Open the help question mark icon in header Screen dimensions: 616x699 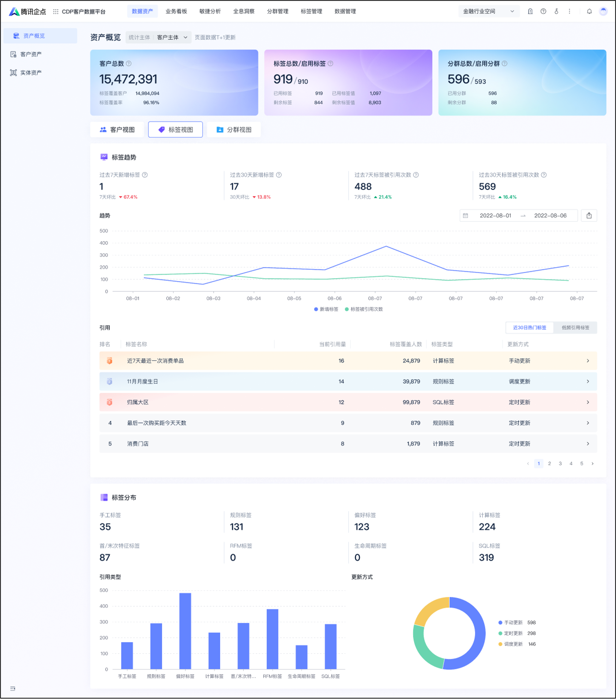[x=543, y=11]
